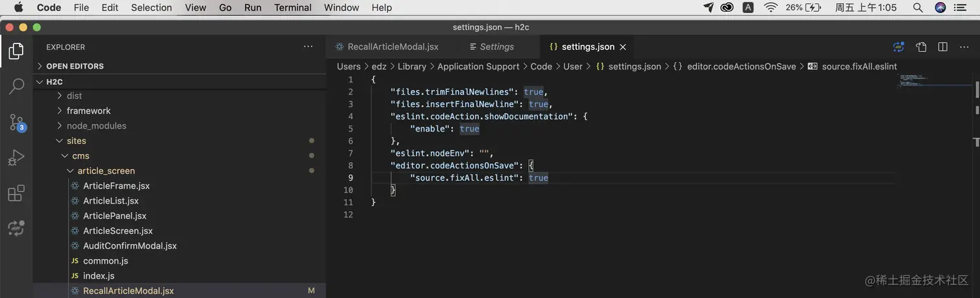Switch to the Settings tab

click(496, 47)
